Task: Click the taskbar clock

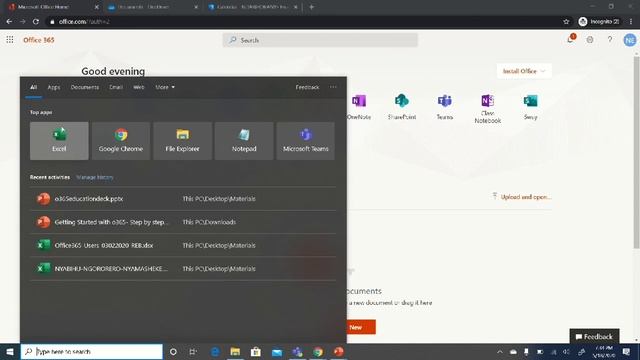Action: [604, 351]
